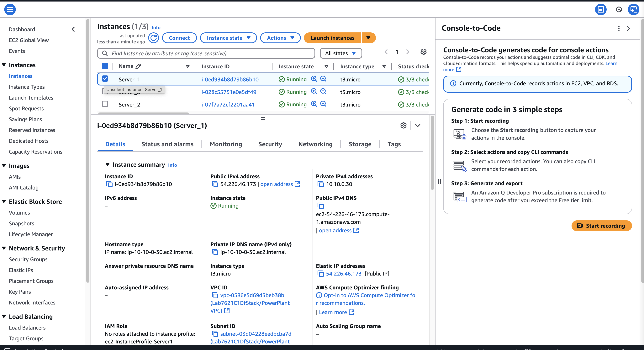
Task: Refresh the instances list
Action: click(x=154, y=38)
